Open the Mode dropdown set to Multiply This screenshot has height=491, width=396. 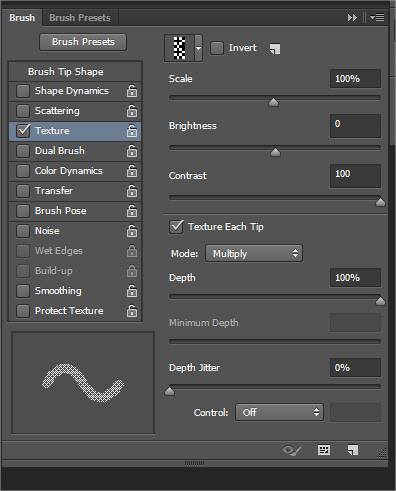click(254, 254)
